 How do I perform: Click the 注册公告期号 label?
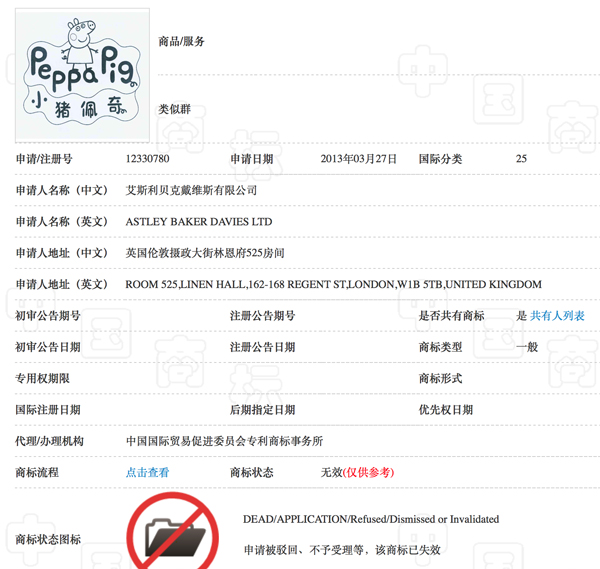[x=262, y=316]
